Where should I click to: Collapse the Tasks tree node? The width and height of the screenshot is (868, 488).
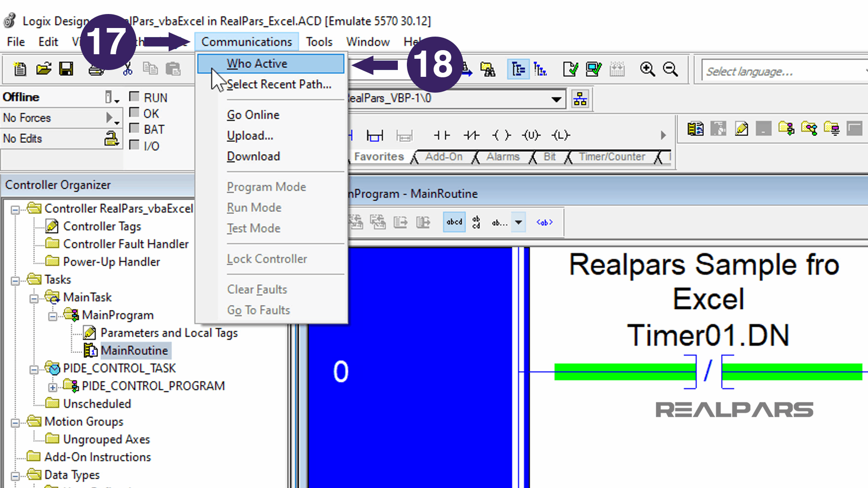[15, 281]
